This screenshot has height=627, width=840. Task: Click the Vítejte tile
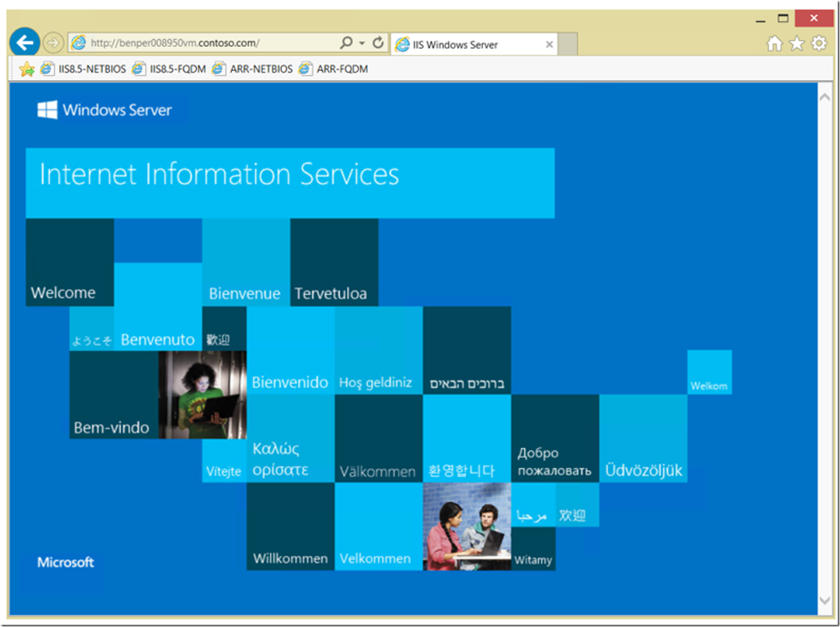(224, 461)
